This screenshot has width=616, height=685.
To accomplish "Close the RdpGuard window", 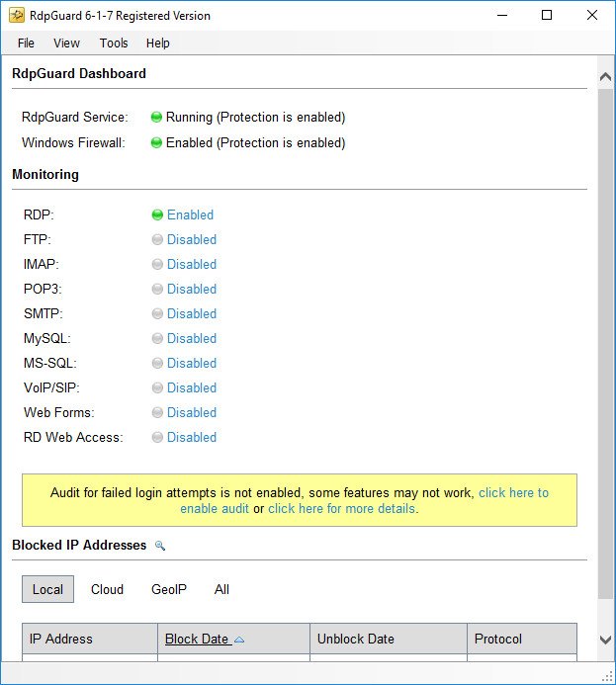I will [x=592, y=15].
